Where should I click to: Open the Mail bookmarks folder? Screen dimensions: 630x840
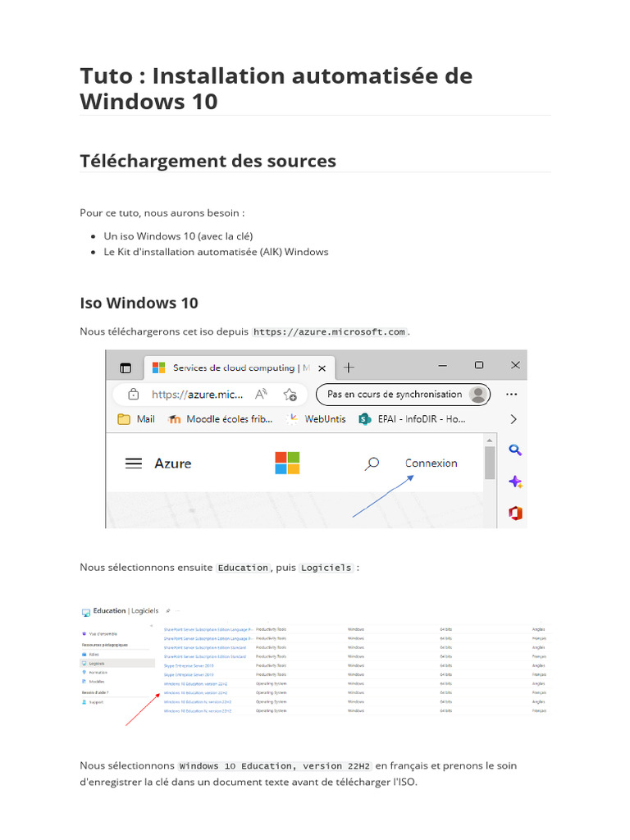coord(136,419)
